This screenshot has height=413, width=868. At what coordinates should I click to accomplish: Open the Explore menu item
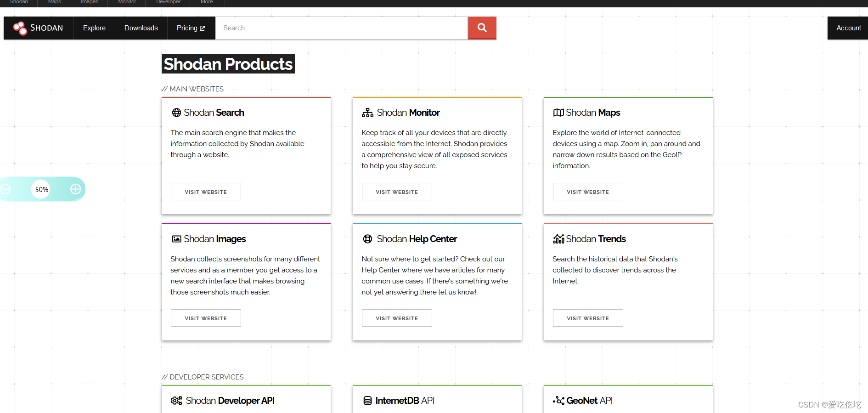coord(94,28)
